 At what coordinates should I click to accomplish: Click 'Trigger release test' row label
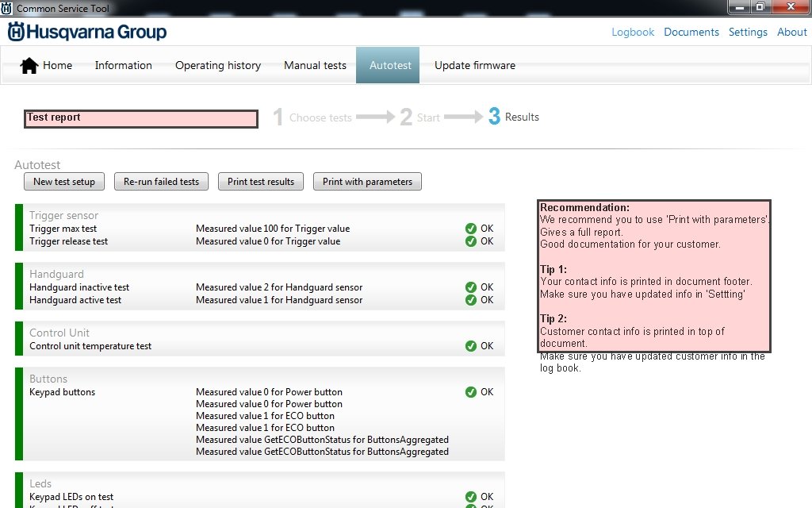click(x=68, y=241)
